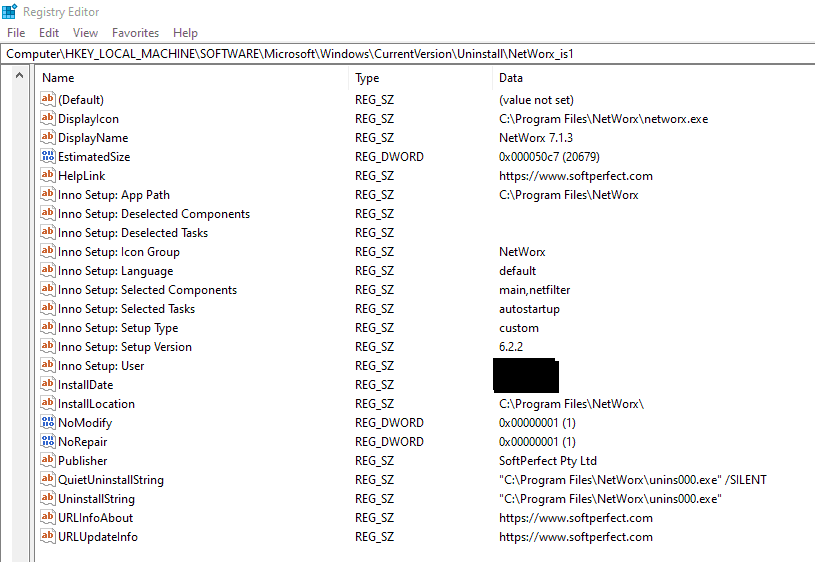
Task: Select the Inno Setup: Selected Components icon
Action: point(47,289)
